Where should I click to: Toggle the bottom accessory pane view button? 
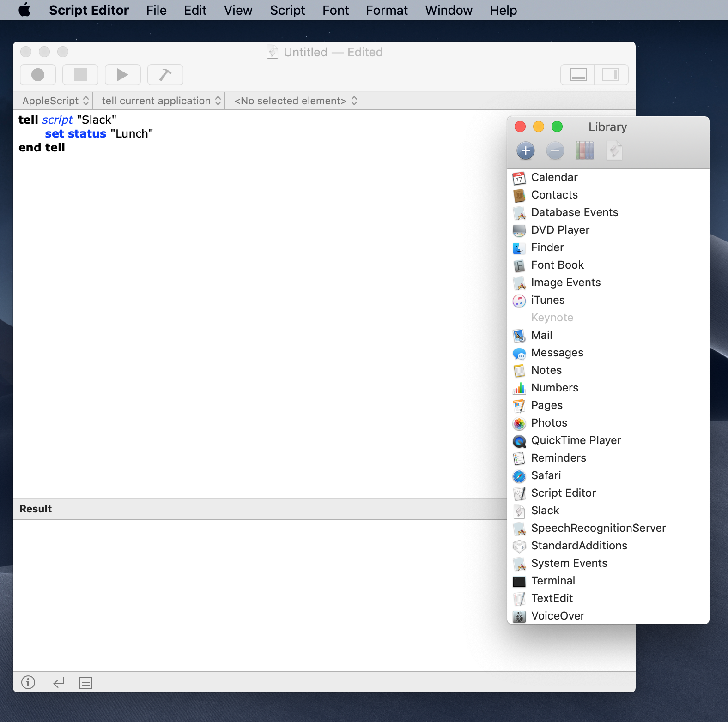[x=578, y=75]
